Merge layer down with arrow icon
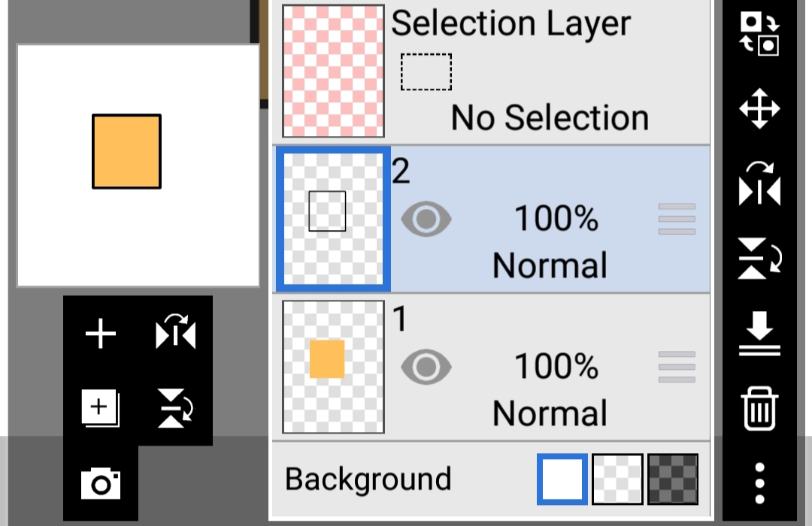 tap(759, 334)
